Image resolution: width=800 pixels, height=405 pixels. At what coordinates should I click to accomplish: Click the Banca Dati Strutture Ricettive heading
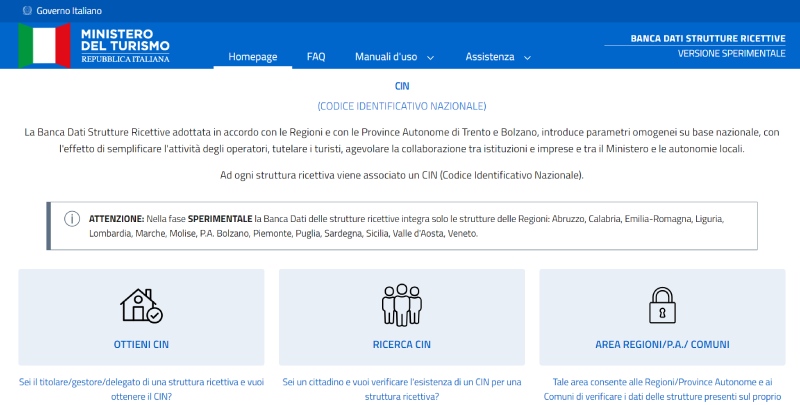pos(707,38)
